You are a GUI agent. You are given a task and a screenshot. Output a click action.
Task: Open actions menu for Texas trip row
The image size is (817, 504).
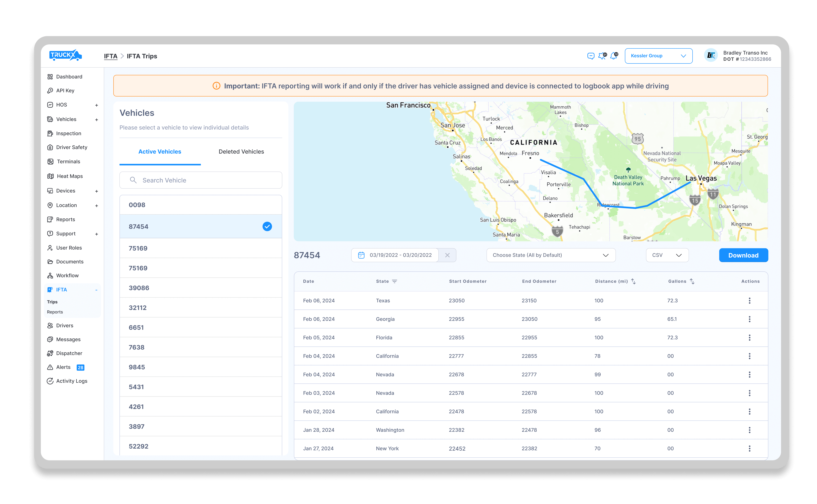(749, 301)
